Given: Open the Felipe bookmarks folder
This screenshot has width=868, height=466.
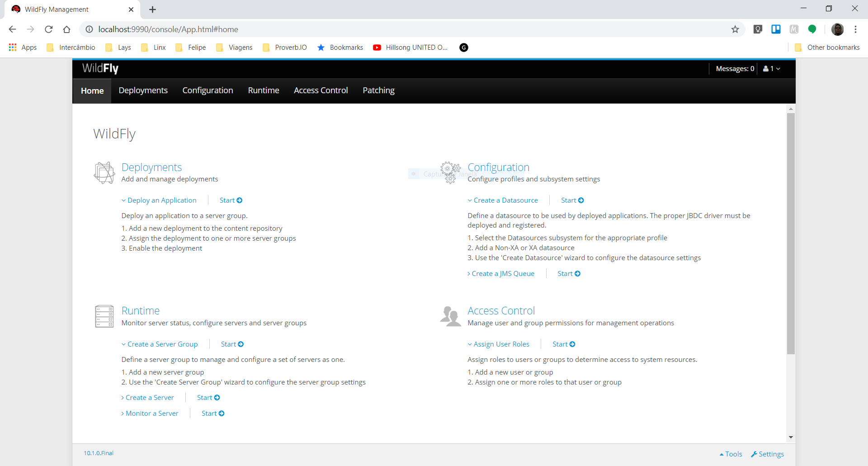Looking at the screenshot, I should [191, 48].
